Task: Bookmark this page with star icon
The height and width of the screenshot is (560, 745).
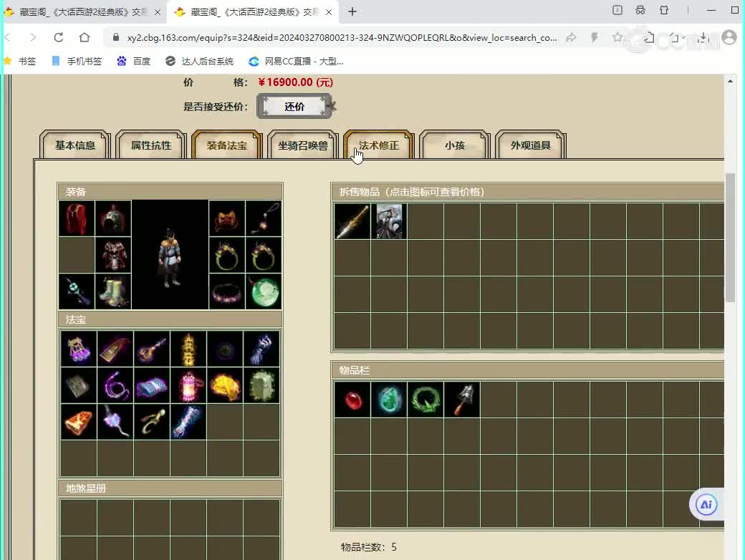Action: coord(617,37)
